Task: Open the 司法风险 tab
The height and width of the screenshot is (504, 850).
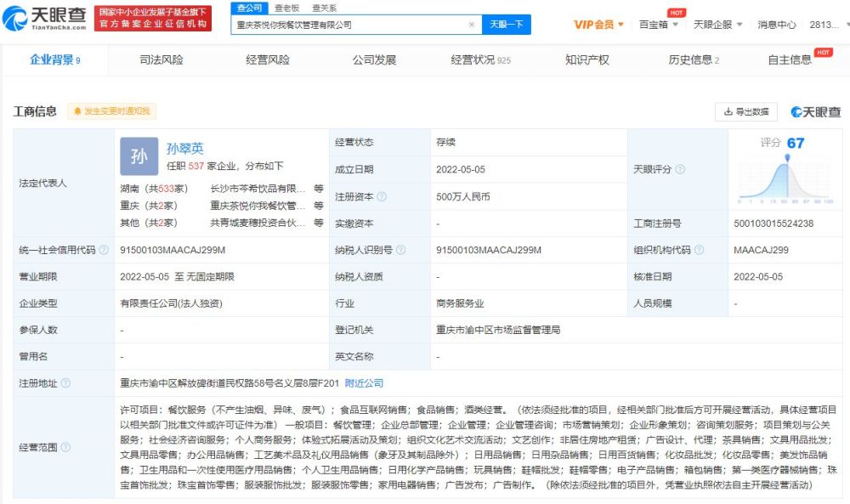Action: pos(161,59)
